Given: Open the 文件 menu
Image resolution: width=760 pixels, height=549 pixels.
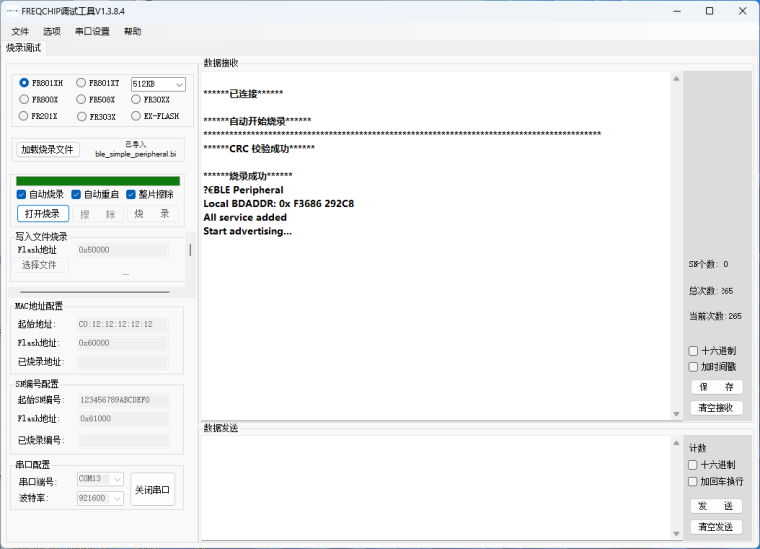Looking at the screenshot, I should tap(20, 31).
